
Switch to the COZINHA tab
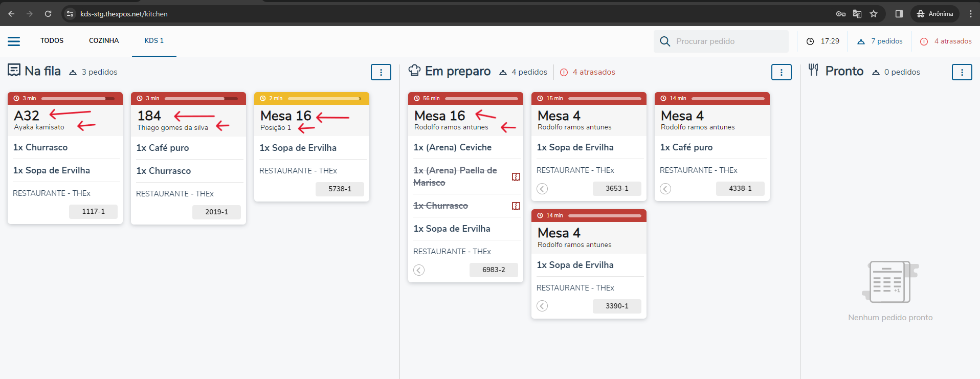104,41
